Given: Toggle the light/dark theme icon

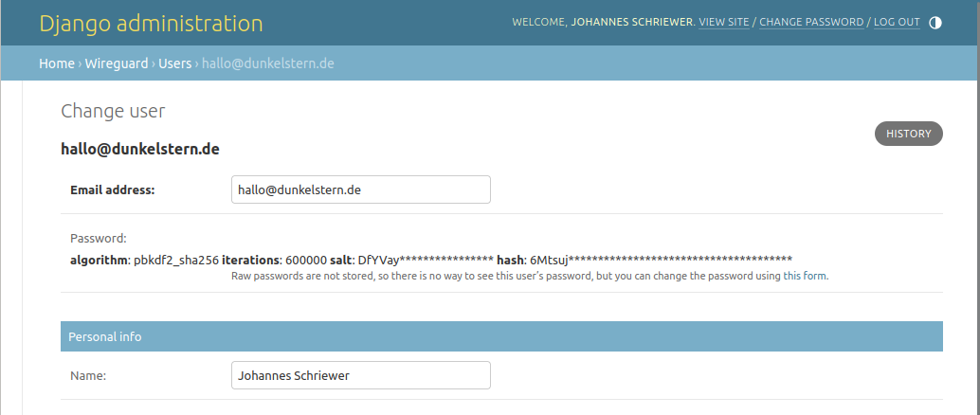Looking at the screenshot, I should (935, 23).
